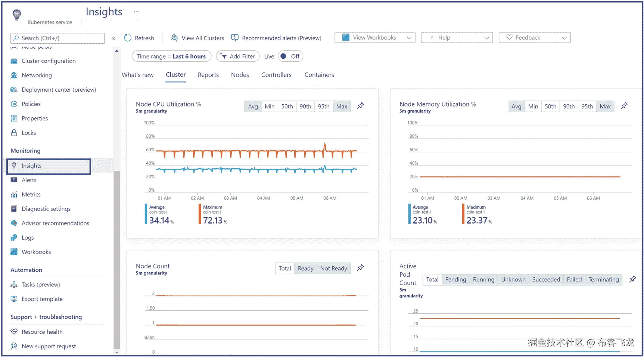The height and width of the screenshot is (357, 644).
Task: Pin the Node Memory Utilization chart
Action: pyautogui.click(x=624, y=106)
